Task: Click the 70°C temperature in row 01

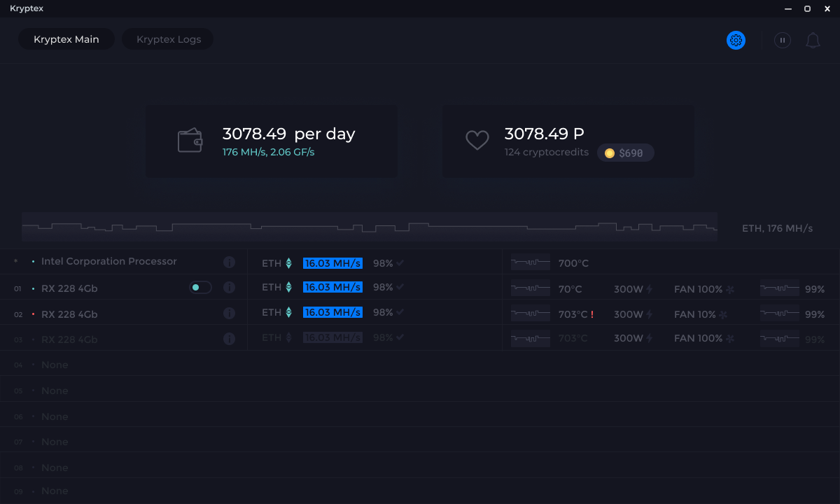Action: click(x=570, y=289)
